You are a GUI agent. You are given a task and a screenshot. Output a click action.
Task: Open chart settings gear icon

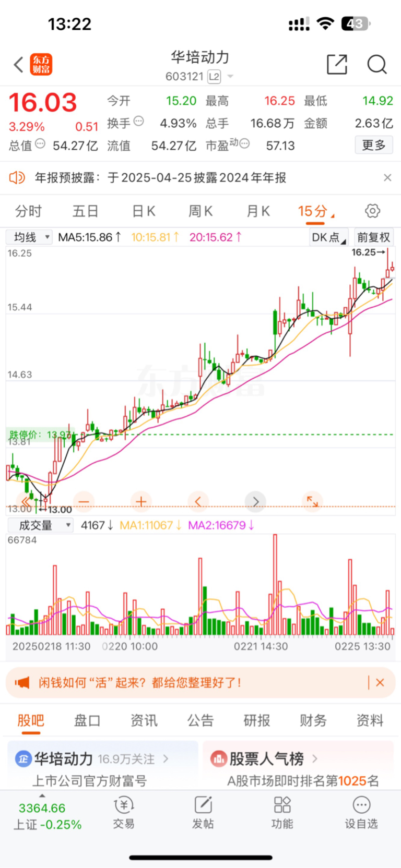(x=372, y=211)
